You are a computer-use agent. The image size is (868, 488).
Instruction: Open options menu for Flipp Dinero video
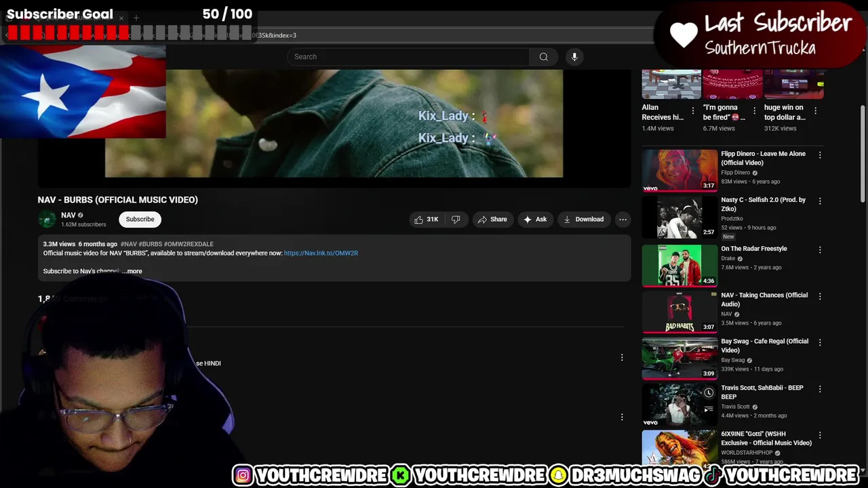tap(820, 155)
